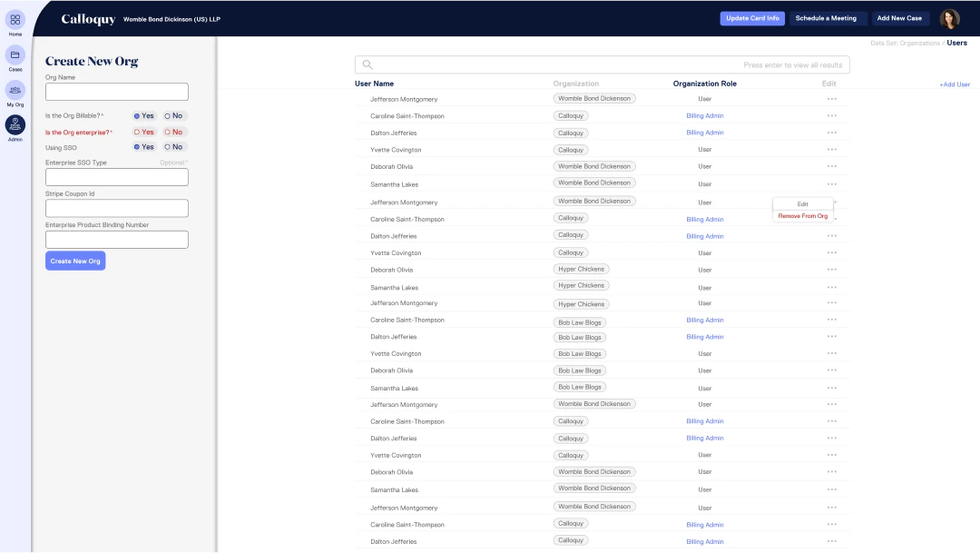
Task: Click User role for Yvette Covington at Bob Law Blogs
Action: pos(704,353)
